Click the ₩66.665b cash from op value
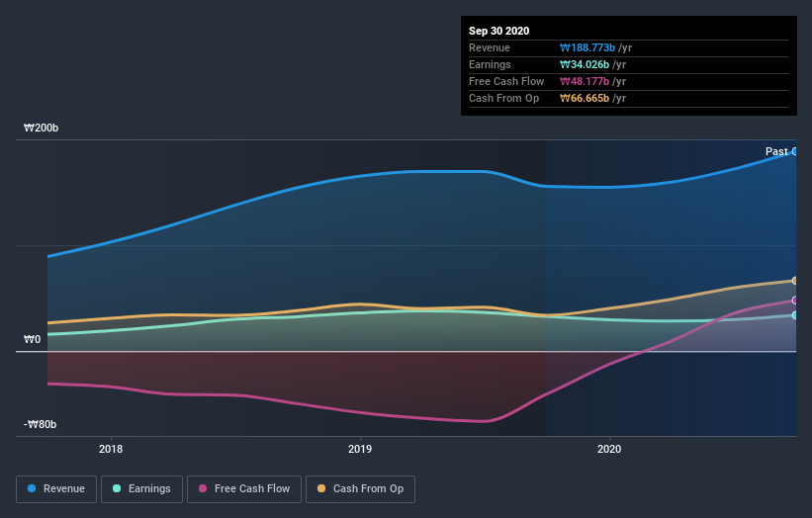Image resolution: width=812 pixels, height=518 pixels. tap(585, 98)
